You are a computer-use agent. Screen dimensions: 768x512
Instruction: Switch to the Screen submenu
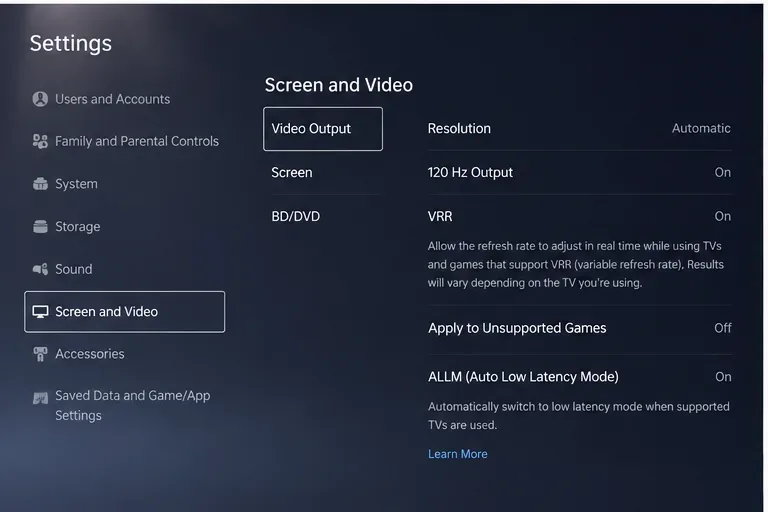[292, 172]
